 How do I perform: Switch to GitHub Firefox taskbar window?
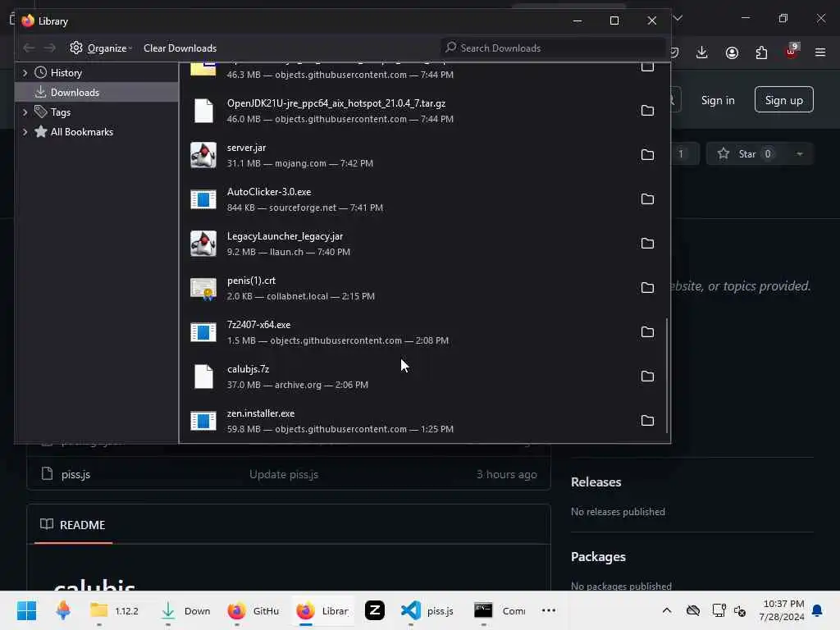tap(253, 610)
